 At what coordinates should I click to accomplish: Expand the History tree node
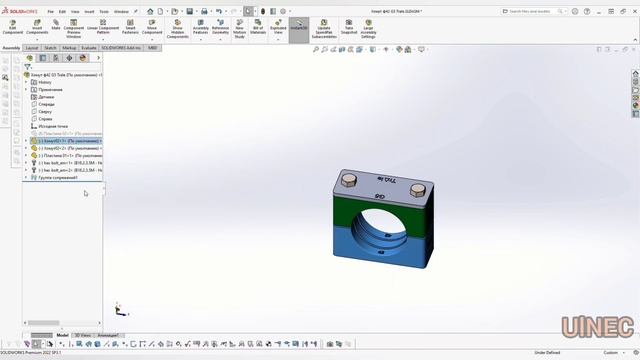26,82
